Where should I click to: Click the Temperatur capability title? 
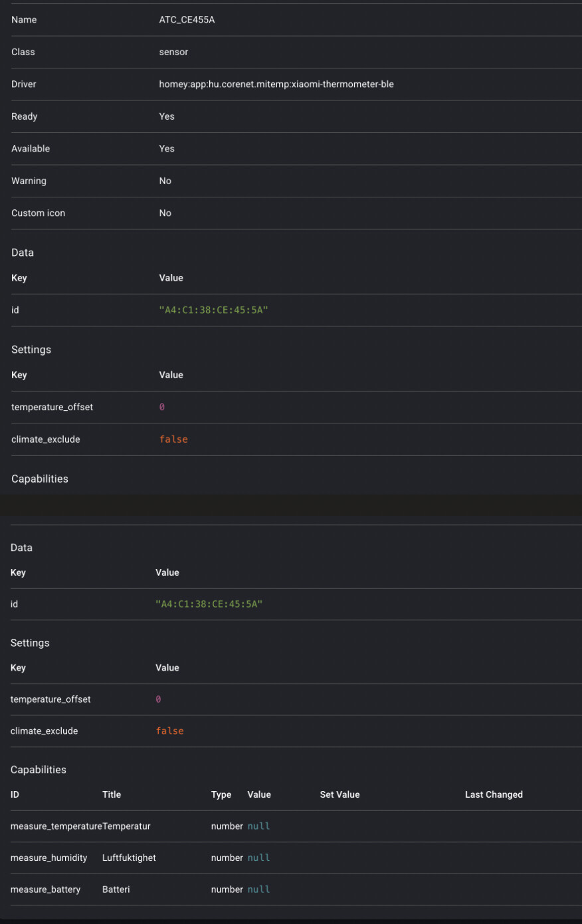click(x=127, y=826)
